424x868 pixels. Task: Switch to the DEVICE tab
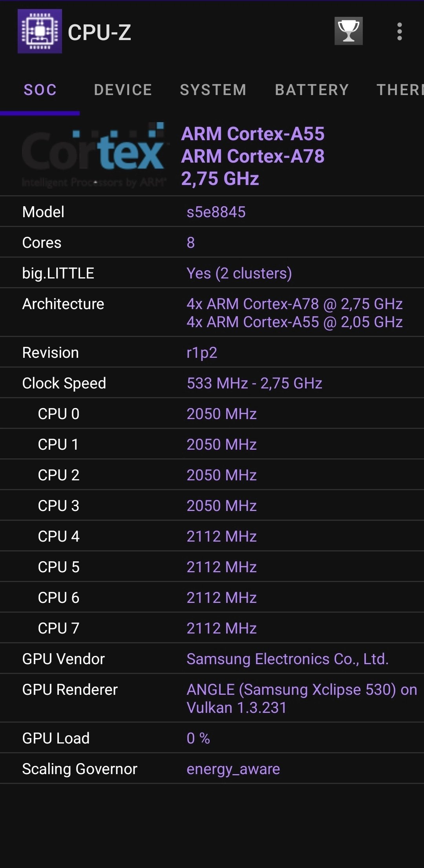(123, 90)
